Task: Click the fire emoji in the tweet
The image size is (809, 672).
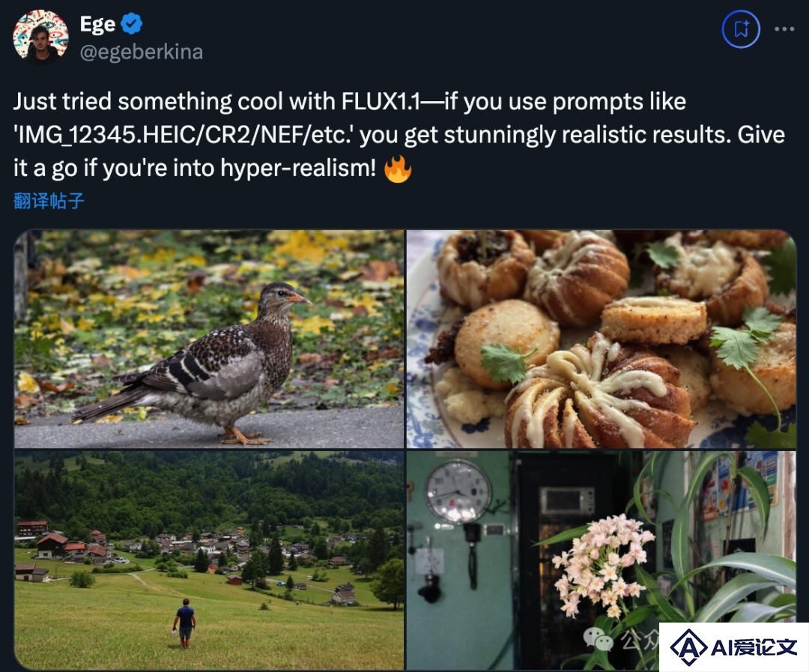Action: 398,169
